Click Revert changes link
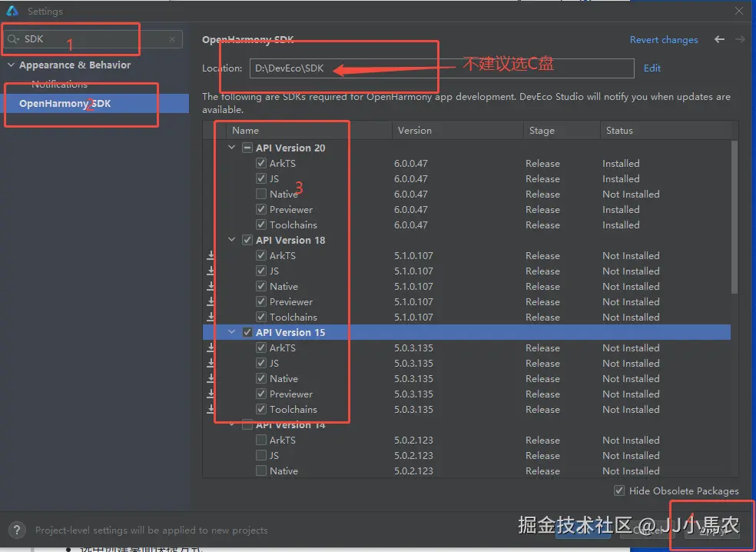 click(664, 39)
